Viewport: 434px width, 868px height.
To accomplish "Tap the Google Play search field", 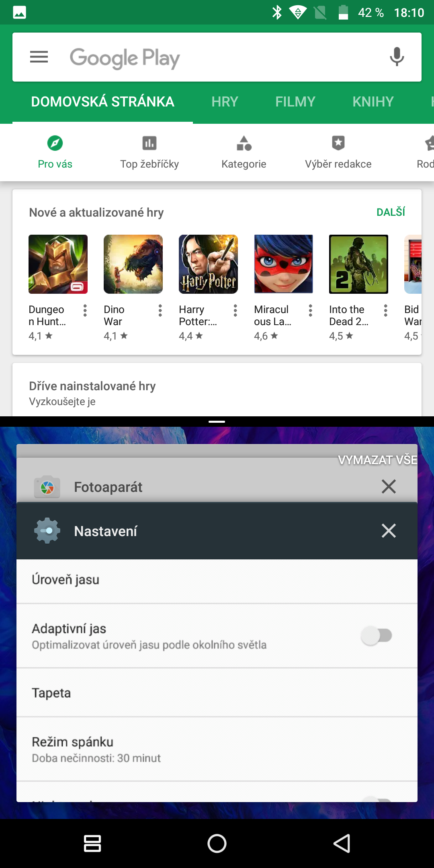I will tap(217, 57).
